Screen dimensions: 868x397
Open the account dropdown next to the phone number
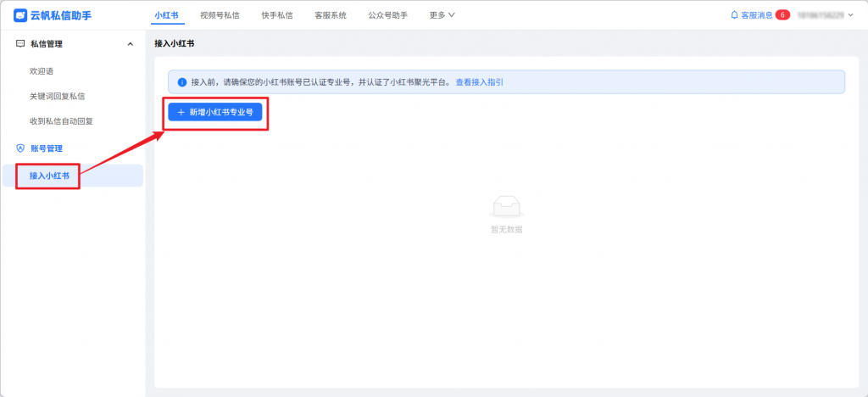coord(850,15)
